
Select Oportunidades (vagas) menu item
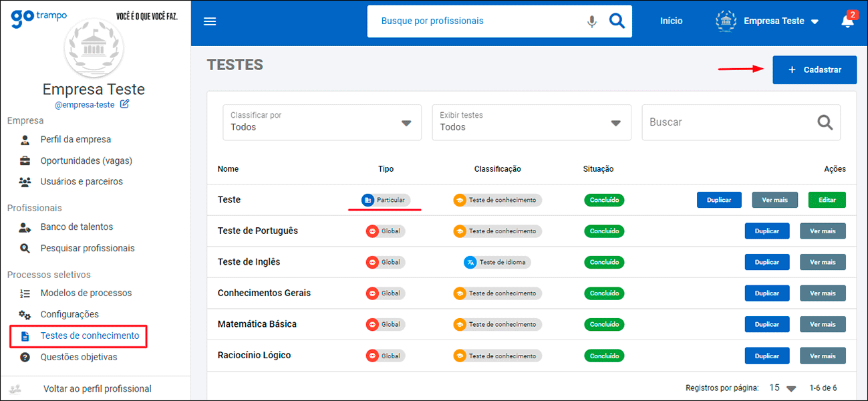(x=86, y=161)
